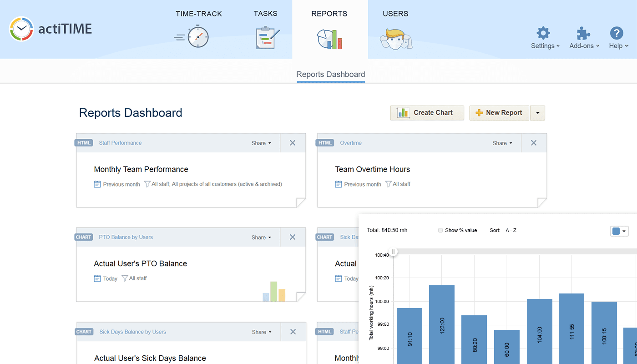637x364 pixels.
Task: Click filter icon in Actual User's PTO Balance
Action: pos(124,278)
